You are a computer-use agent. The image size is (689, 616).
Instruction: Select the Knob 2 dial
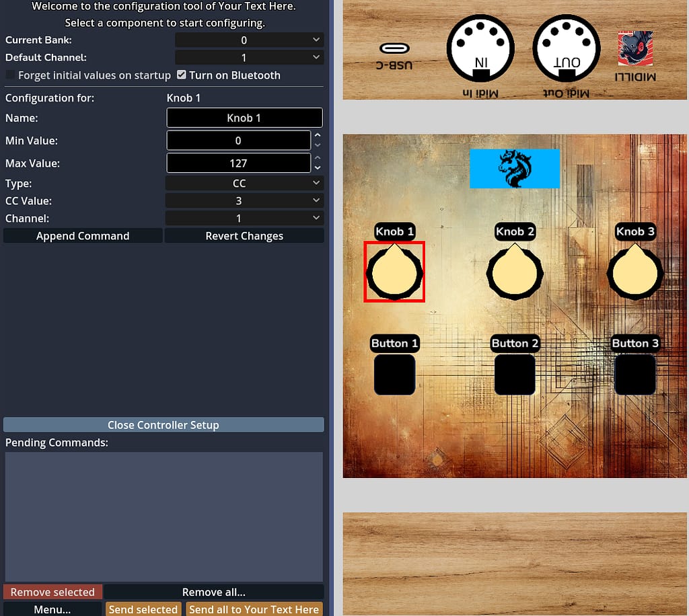click(515, 272)
